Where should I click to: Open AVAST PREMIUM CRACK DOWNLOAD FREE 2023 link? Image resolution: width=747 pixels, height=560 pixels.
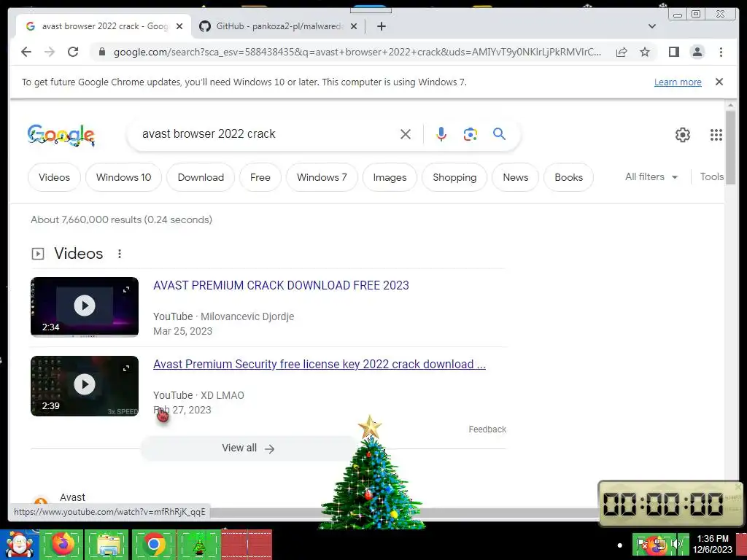coord(281,285)
